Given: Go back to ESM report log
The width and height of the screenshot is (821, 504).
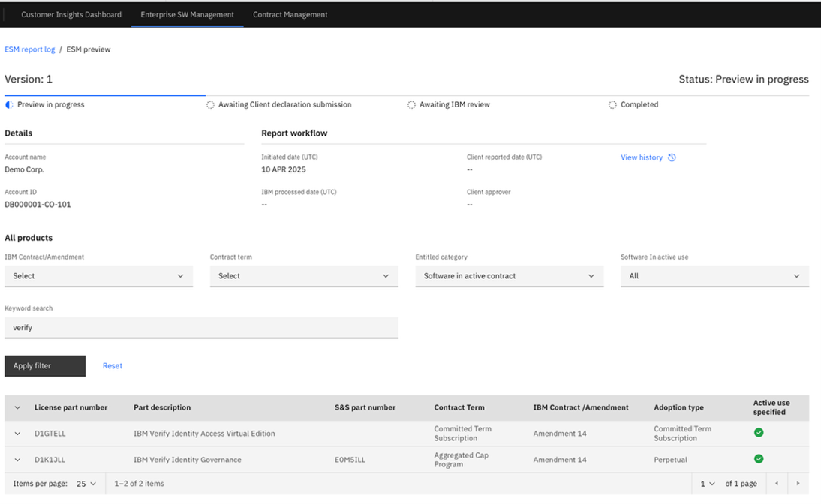Looking at the screenshot, I should pyautogui.click(x=30, y=49).
